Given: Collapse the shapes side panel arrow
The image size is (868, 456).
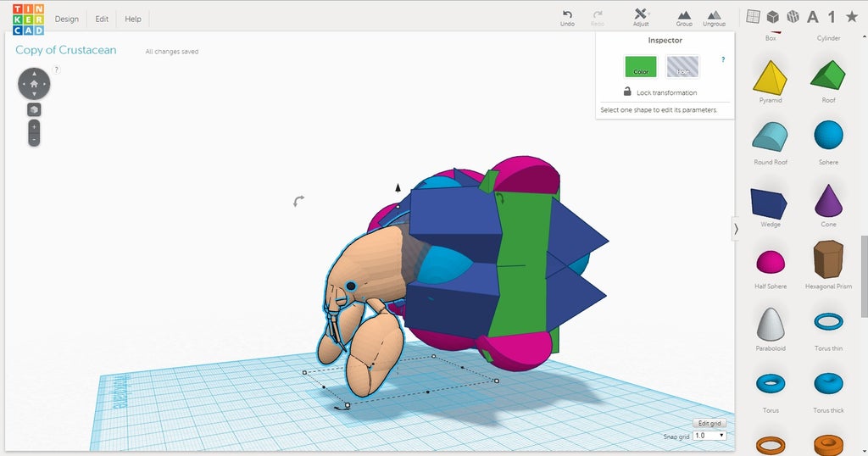Looking at the screenshot, I should pos(736,229).
